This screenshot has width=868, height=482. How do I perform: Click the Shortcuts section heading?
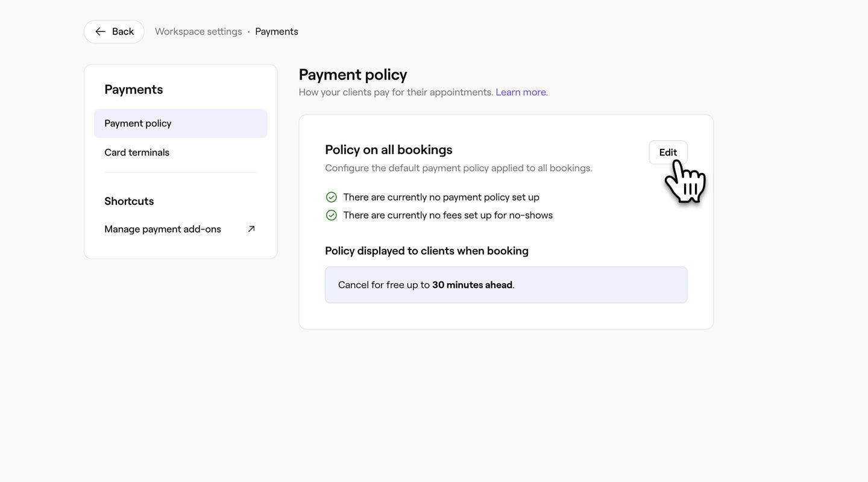click(x=129, y=201)
